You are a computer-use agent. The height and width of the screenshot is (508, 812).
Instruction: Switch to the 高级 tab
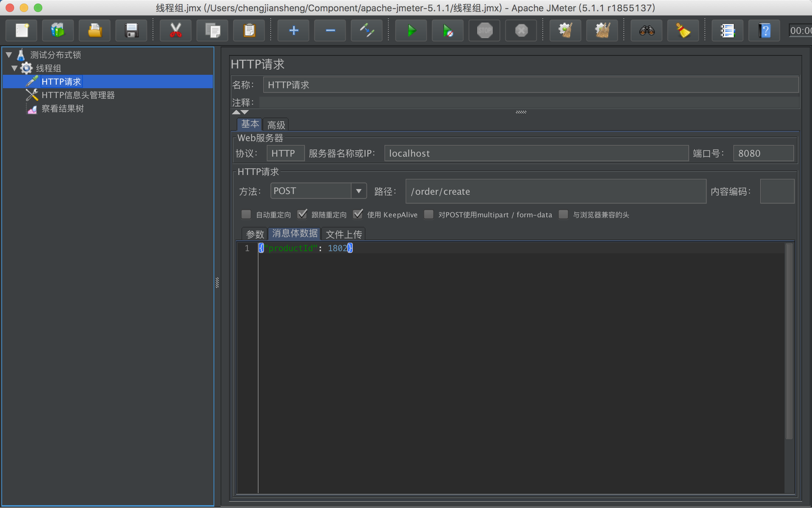276,125
